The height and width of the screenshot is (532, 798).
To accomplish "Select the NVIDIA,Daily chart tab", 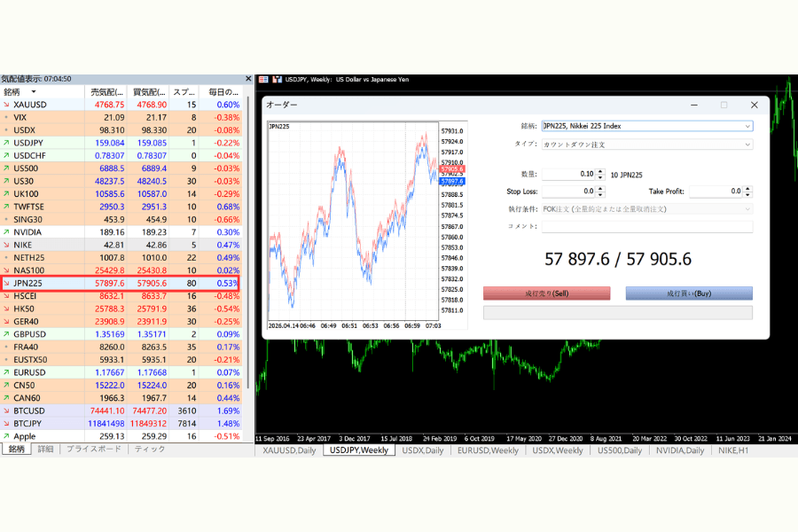I will [x=680, y=450].
